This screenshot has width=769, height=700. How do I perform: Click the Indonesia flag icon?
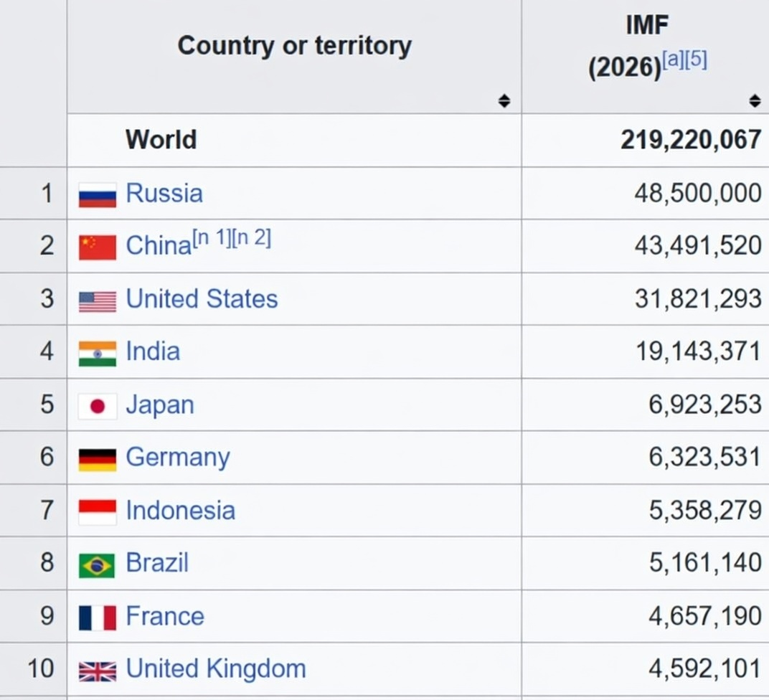pyautogui.click(x=97, y=510)
